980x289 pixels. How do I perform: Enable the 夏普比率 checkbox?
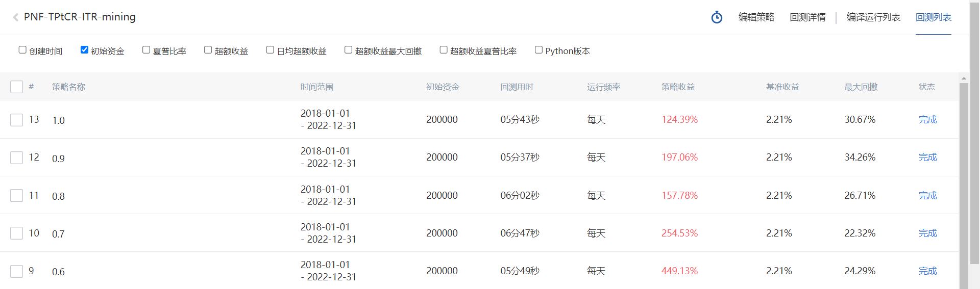point(146,50)
